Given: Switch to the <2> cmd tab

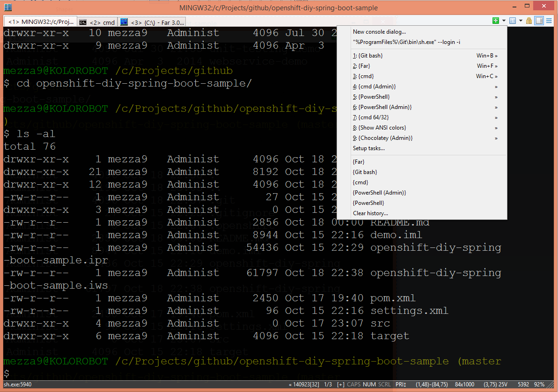Looking at the screenshot, I should 97,22.
